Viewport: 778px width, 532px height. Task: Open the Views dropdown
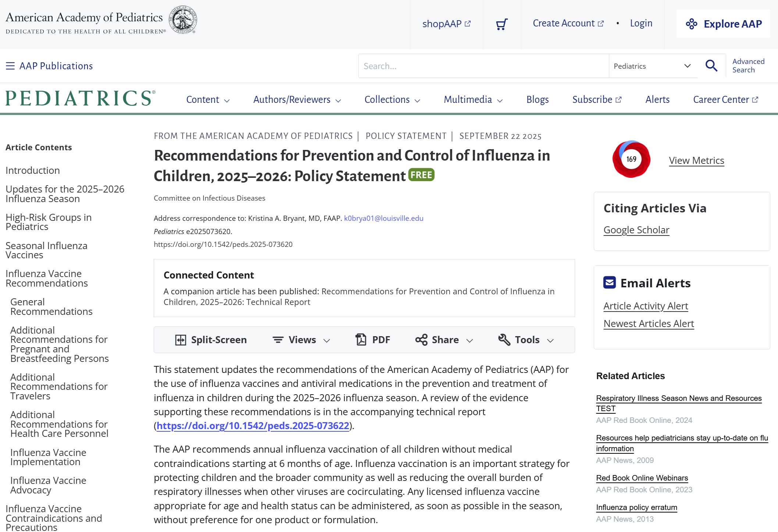click(x=301, y=340)
